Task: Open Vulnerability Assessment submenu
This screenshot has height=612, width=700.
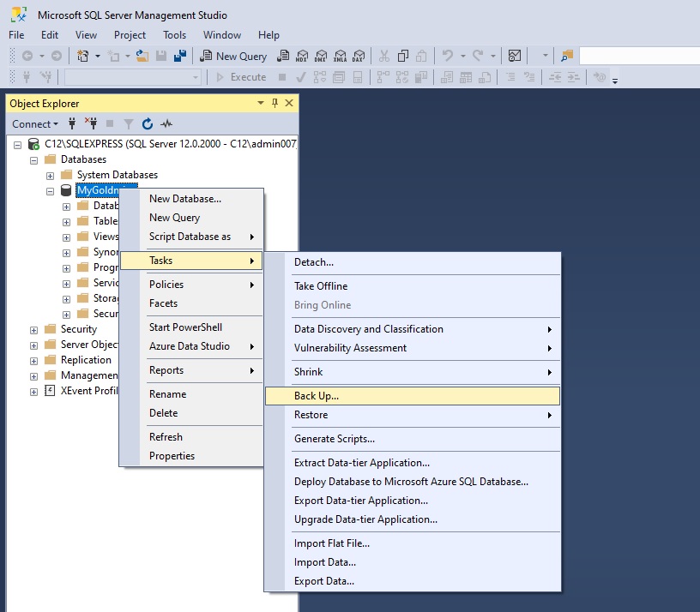Action: [412, 348]
